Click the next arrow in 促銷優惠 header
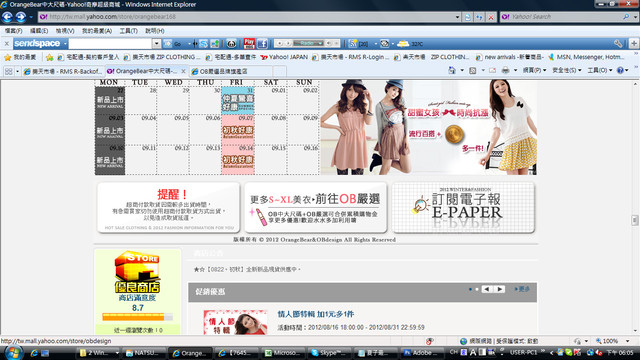 tap(500, 289)
